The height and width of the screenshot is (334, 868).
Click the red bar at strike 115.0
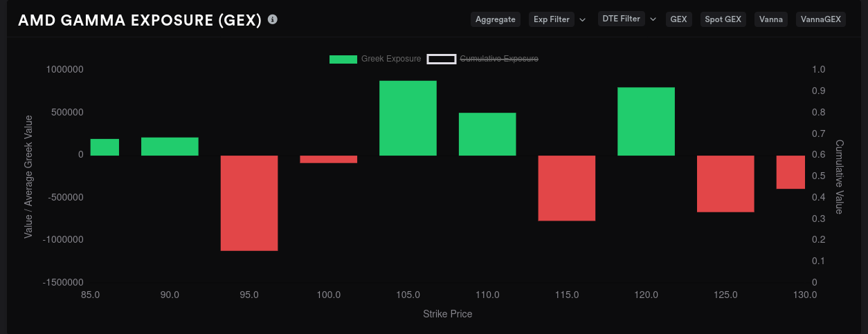pos(567,188)
